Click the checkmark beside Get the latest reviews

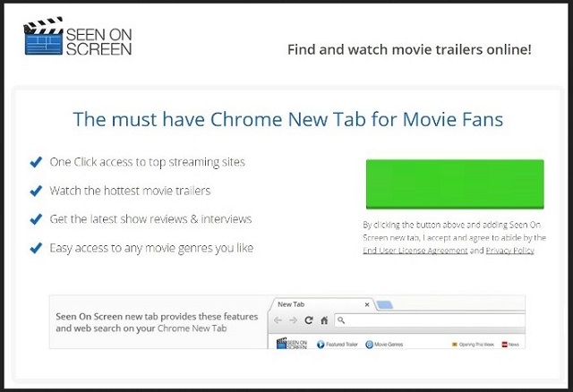point(36,219)
